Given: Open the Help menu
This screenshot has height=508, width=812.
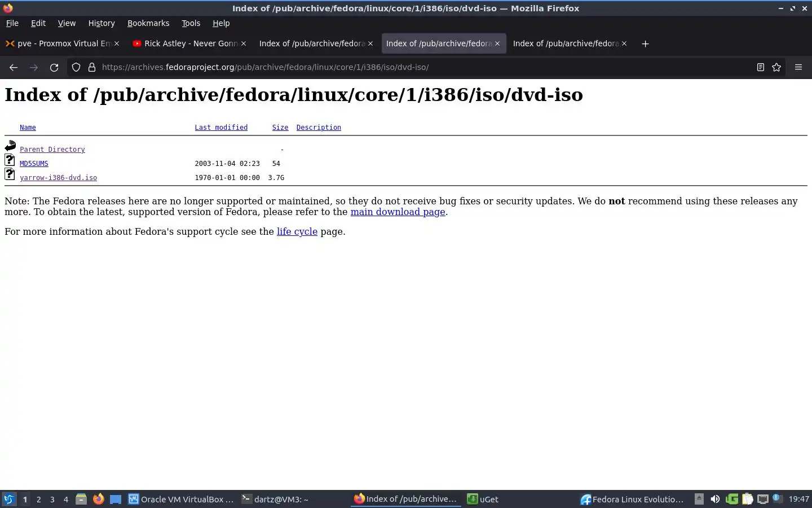Looking at the screenshot, I should [x=221, y=23].
